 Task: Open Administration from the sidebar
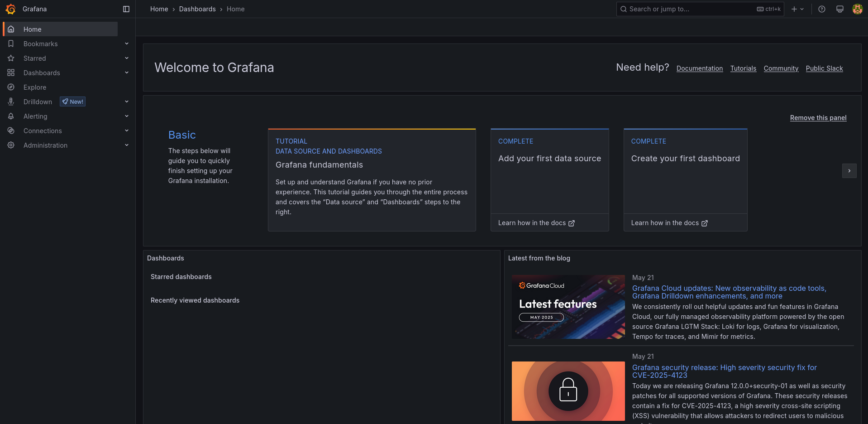tap(45, 145)
